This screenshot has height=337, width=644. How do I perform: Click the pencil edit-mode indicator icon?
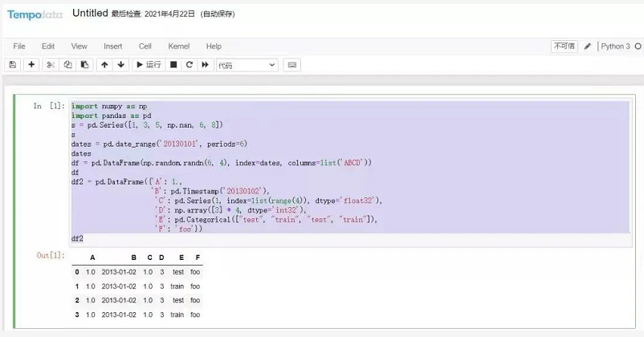point(588,47)
